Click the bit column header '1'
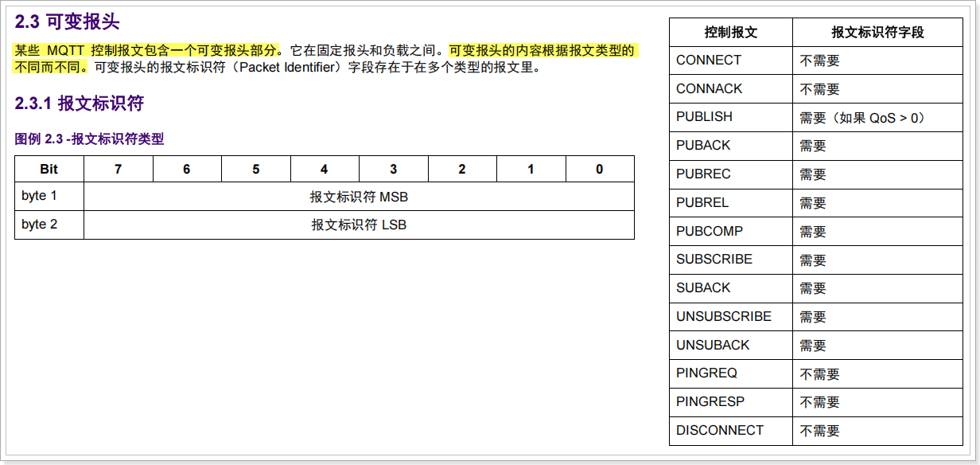This screenshot has width=980, height=465. coord(531,170)
